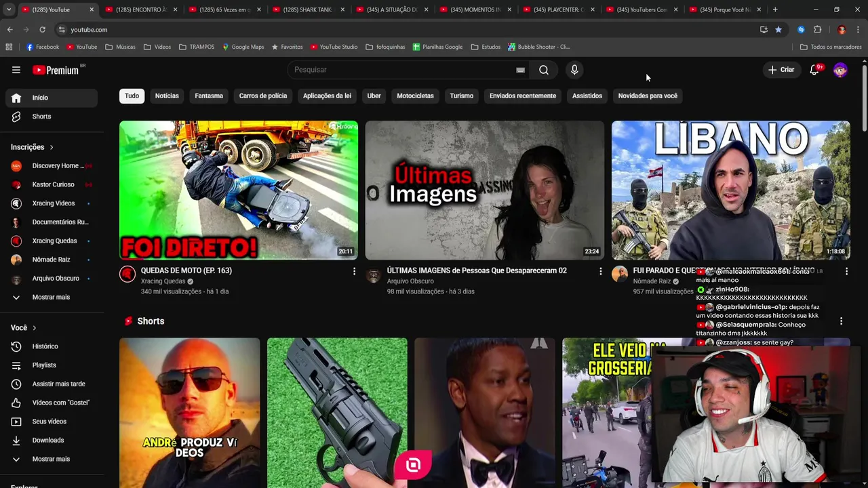Viewport: 868px width, 488px height.
Task: Open the LÍBANO video thumbnail
Action: click(731, 190)
